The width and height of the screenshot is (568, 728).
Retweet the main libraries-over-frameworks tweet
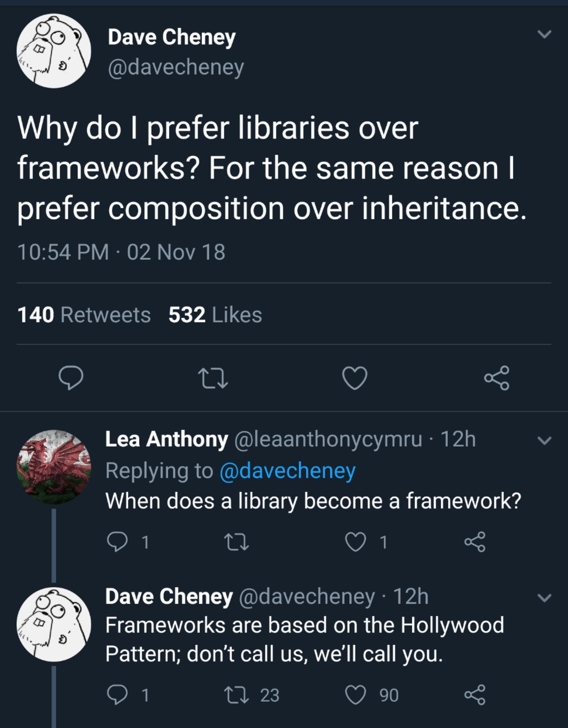pyautogui.click(x=213, y=378)
